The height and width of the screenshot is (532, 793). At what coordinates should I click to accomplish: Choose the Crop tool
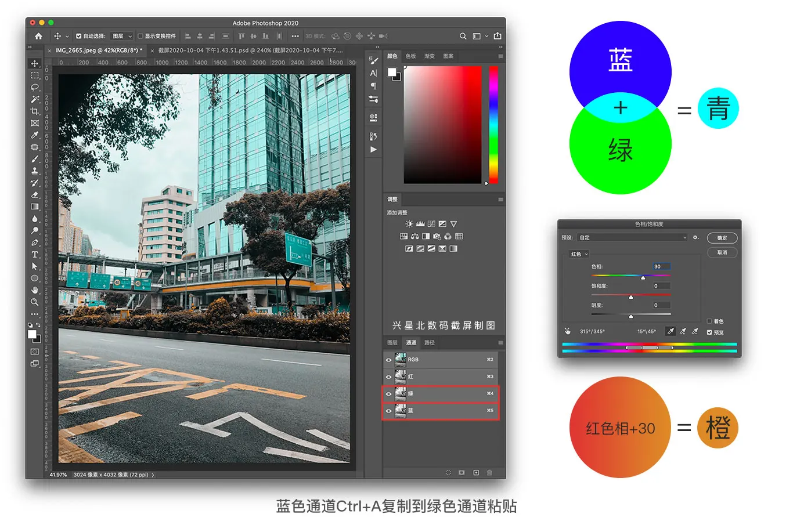pyautogui.click(x=35, y=111)
